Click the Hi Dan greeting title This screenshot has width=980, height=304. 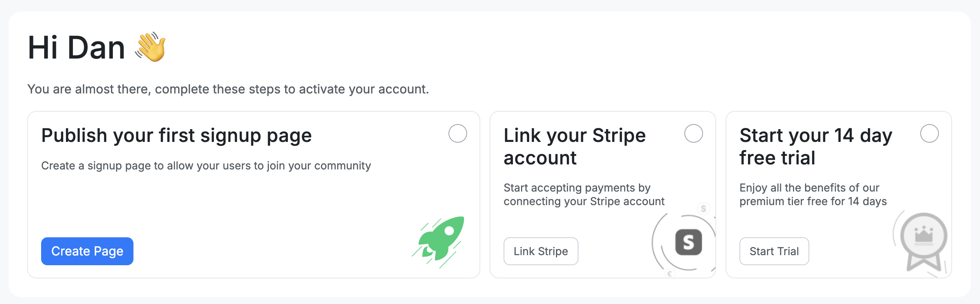(76, 47)
